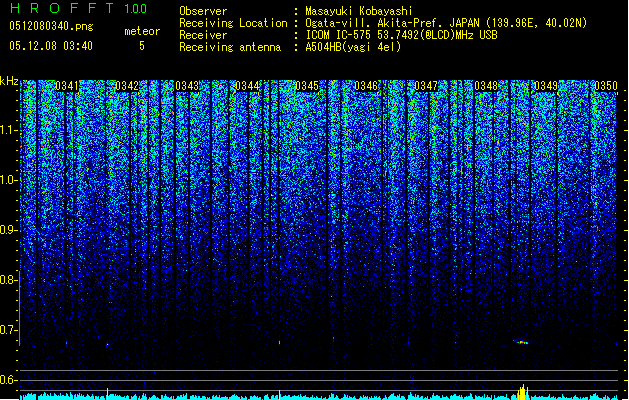Image resolution: width=629 pixels, height=400 pixels.
Task: Click the yellow intensity peak cluster near 0349
Action: (x=523, y=392)
